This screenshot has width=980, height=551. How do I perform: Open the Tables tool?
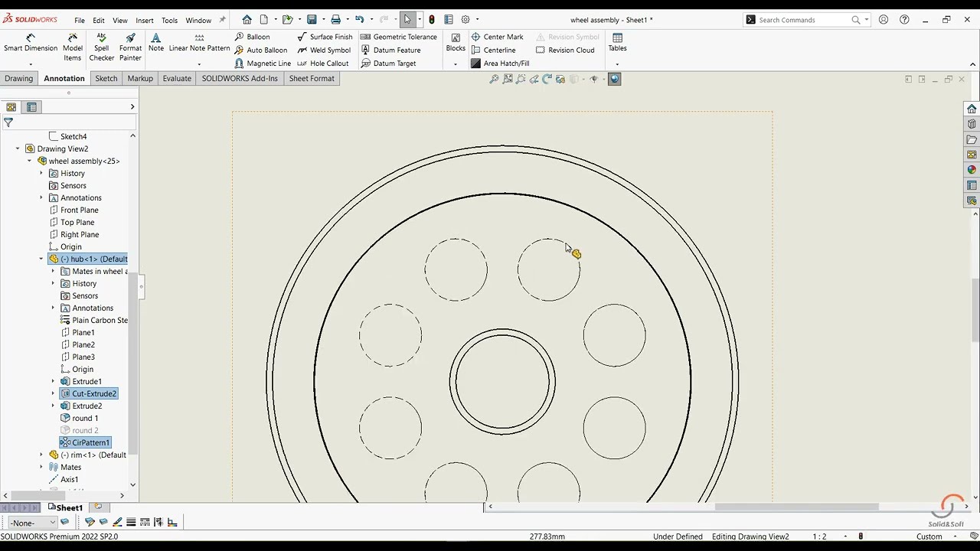pos(617,43)
